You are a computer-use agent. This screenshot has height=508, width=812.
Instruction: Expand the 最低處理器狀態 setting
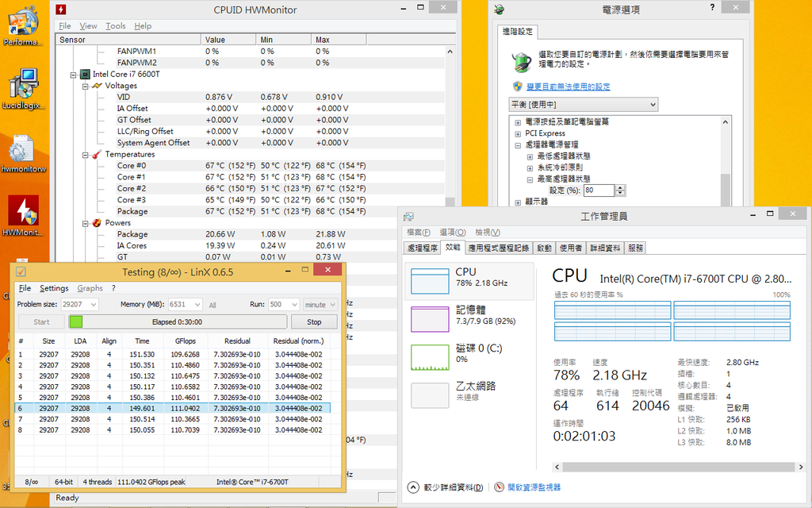(530, 156)
